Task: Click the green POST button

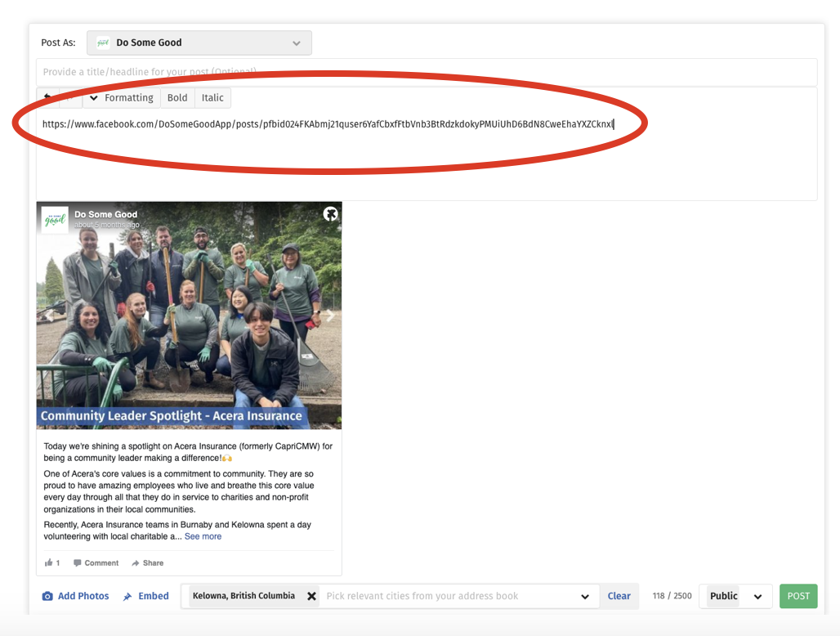Action: pos(798,596)
